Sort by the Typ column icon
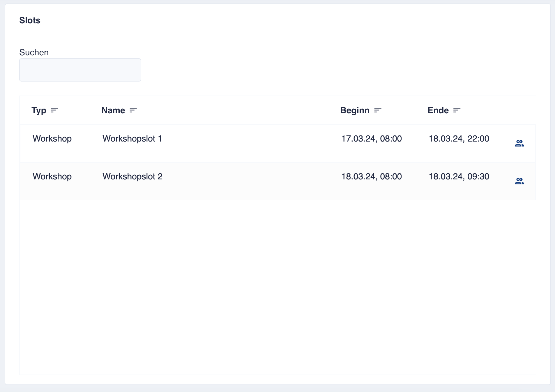This screenshot has height=392, width=555. point(54,110)
